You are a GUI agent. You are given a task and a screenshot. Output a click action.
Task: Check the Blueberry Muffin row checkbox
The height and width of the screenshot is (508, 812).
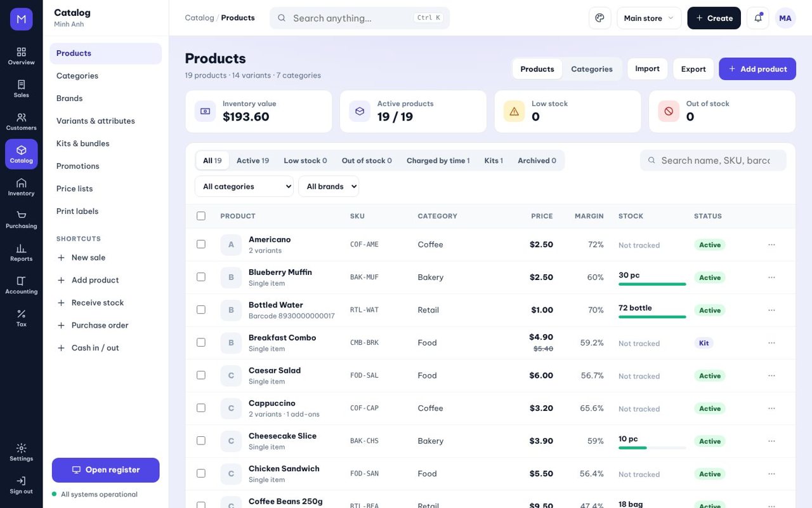point(201,277)
